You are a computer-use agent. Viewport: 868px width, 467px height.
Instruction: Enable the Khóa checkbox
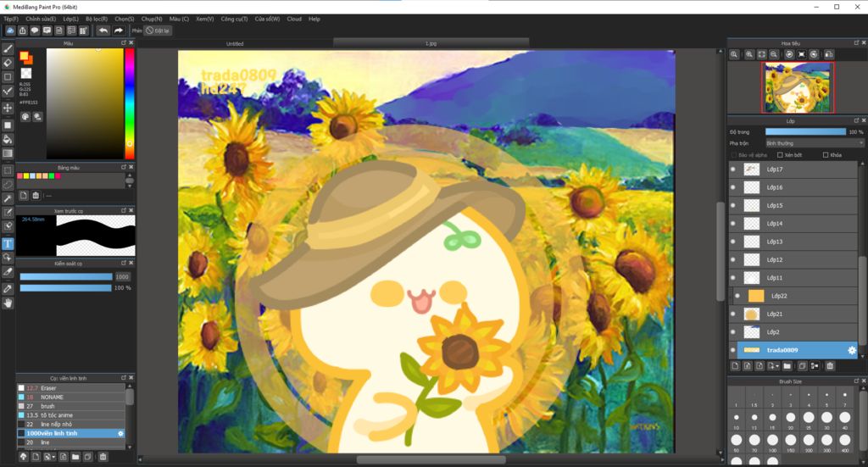[826, 155]
